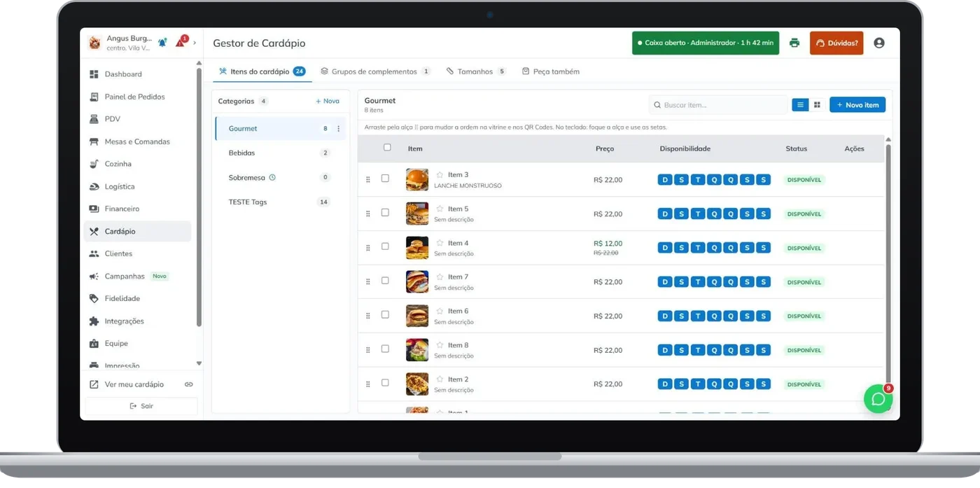
Task: Click the drag handle of Item 2
Action: click(368, 384)
